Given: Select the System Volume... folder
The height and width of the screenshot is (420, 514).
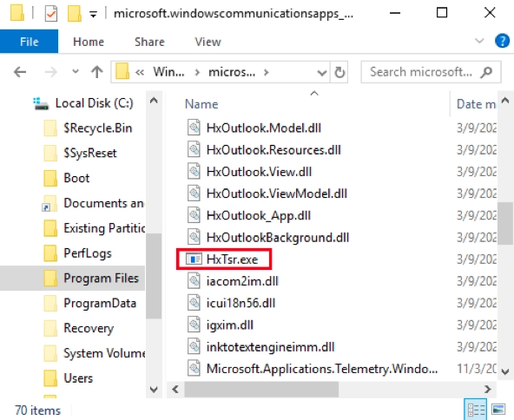Looking at the screenshot, I should (94, 353).
